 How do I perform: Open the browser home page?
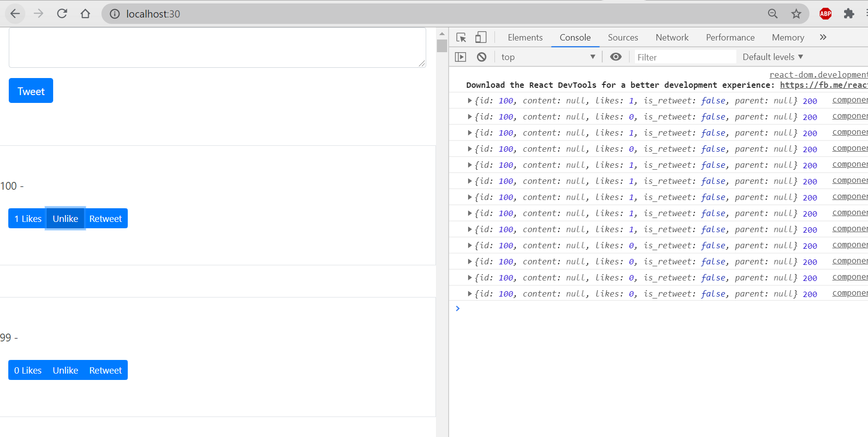click(85, 14)
